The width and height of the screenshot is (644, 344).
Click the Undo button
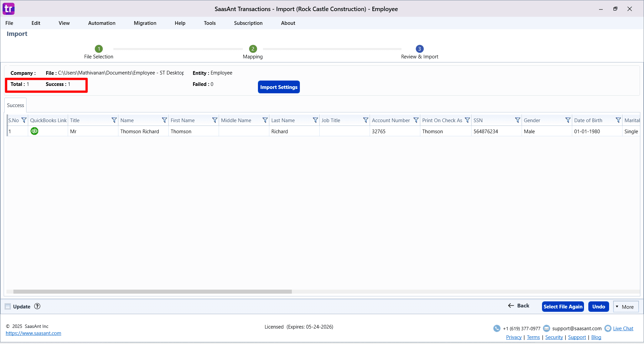pos(598,306)
